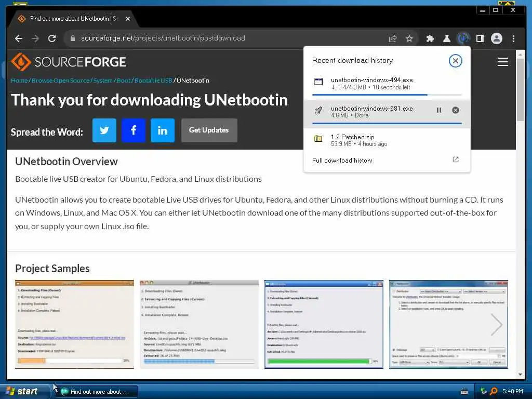Viewport: 532px width, 399px height.
Task: Follow the Browse Open Source breadcrumb
Action: pyautogui.click(x=60, y=81)
